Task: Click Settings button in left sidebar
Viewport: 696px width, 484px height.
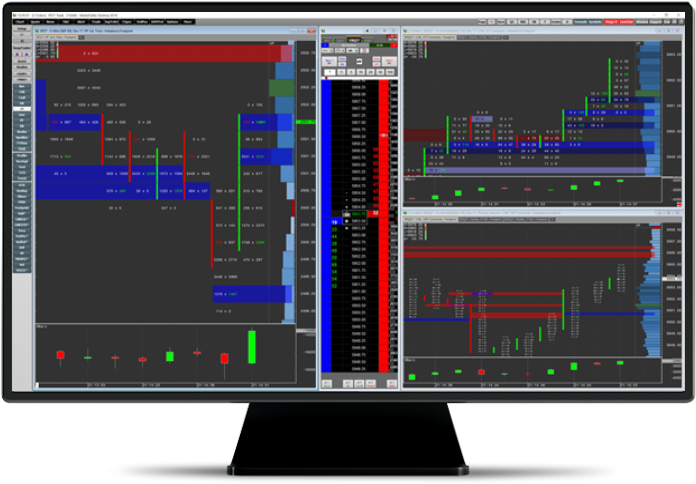Action: tap(22, 28)
